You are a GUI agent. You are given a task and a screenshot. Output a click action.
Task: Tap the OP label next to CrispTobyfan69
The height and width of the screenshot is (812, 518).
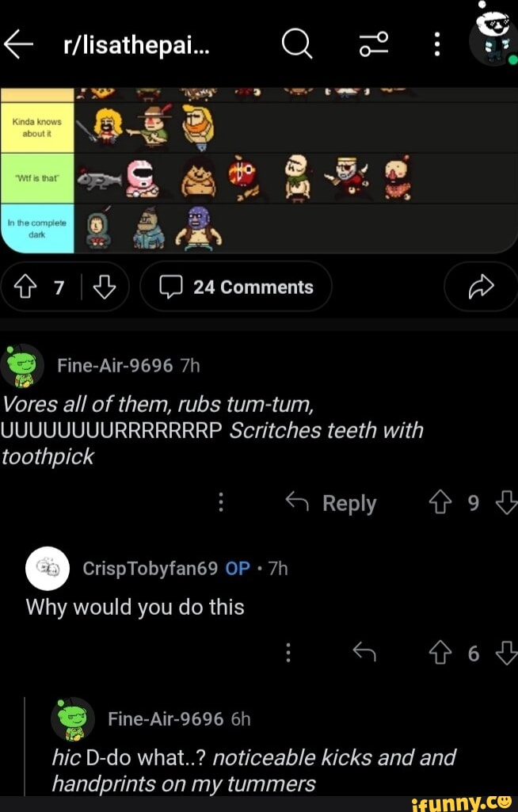coord(238,568)
